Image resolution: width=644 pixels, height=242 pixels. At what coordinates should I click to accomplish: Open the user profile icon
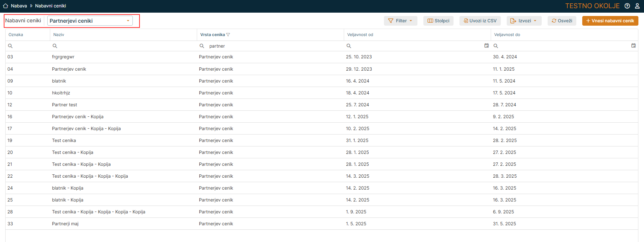click(x=637, y=6)
